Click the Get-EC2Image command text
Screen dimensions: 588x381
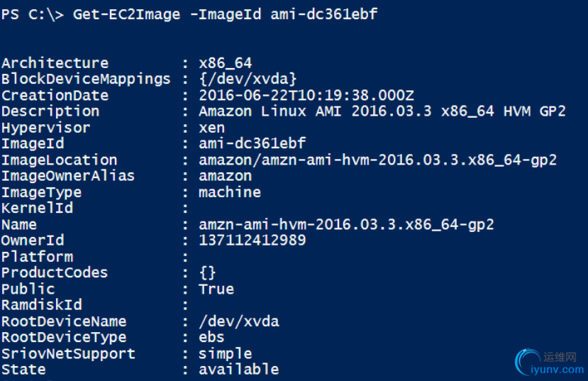(126, 14)
